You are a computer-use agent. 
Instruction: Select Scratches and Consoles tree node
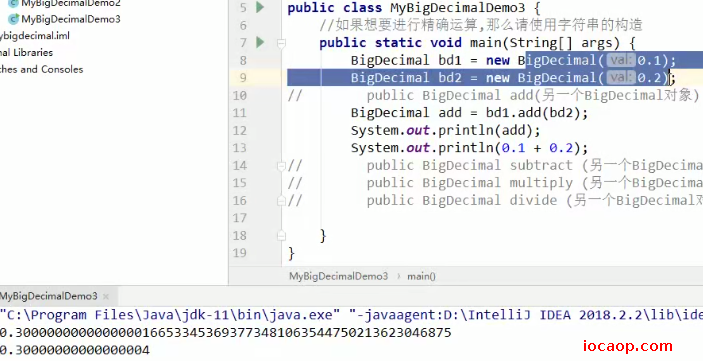(x=42, y=70)
